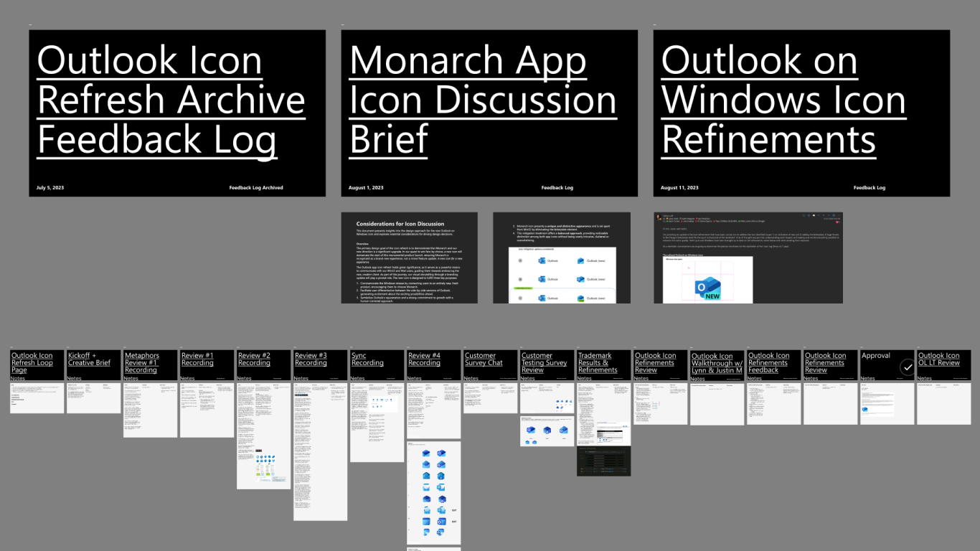The height and width of the screenshot is (551, 980).
Task: Open notes thumbnail under the Approval page
Action: (887, 404)
